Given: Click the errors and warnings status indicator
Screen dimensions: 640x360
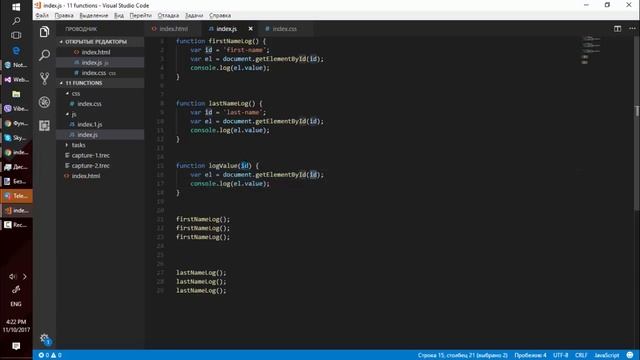Looking at the screenshot, I should [50, 355].
